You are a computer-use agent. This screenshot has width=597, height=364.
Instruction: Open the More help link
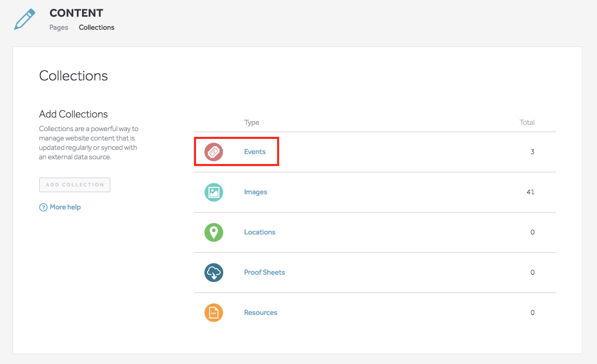coord(65,207)
